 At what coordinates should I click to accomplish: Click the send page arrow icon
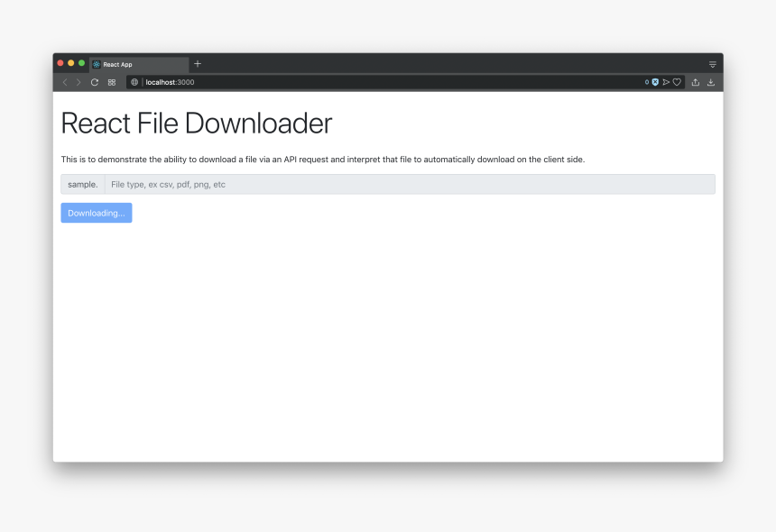(666, 82)
